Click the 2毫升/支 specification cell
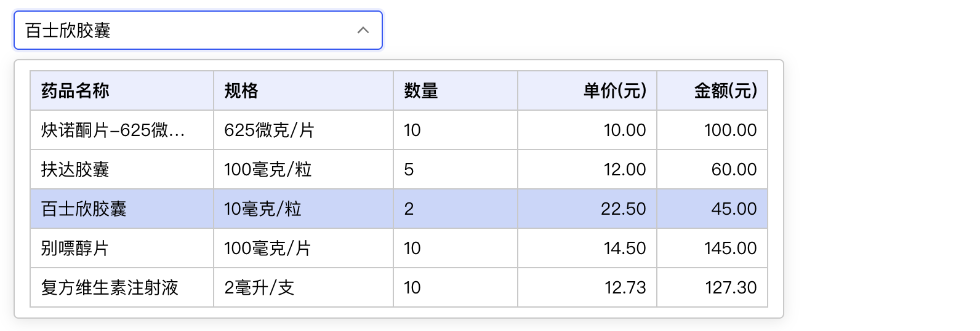The width and height of the screenshot is (980, 331). tap(303, 287)
